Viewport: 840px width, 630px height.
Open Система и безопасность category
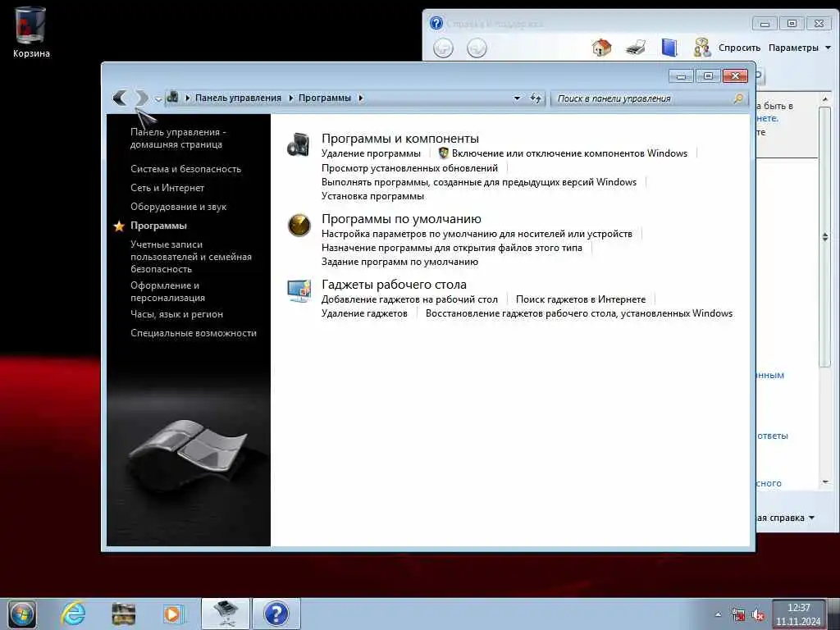pos(186,169)
